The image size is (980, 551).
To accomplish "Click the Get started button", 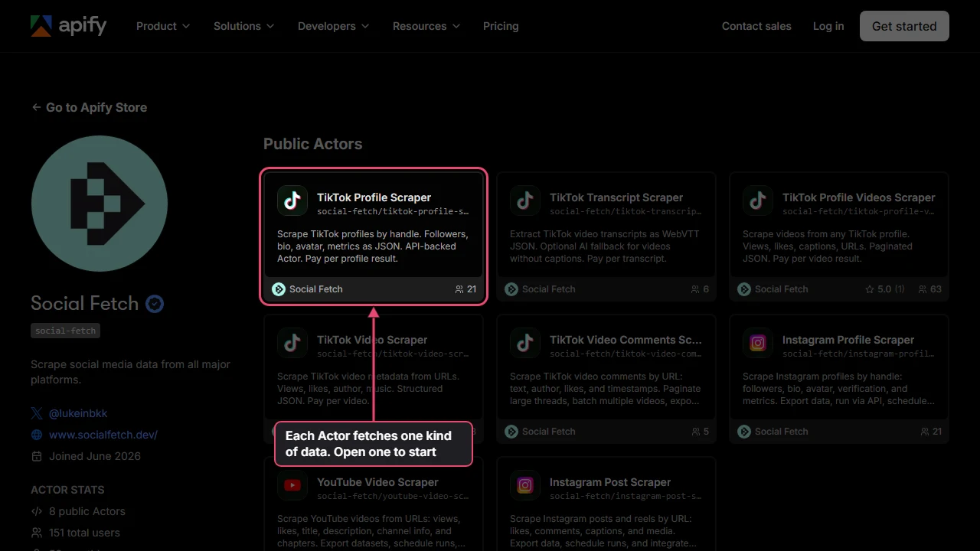I will tap(904, 26).
